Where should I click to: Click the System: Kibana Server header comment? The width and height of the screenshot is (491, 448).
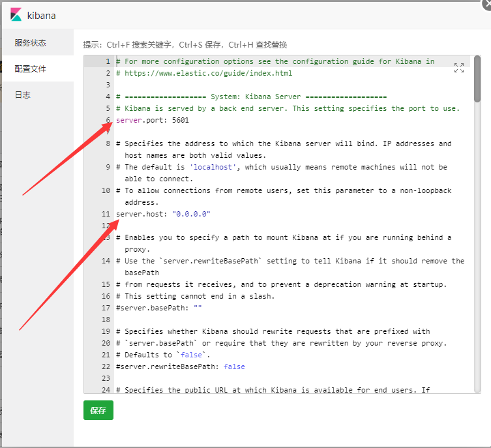pyautogui.click(x=252, y=97)
